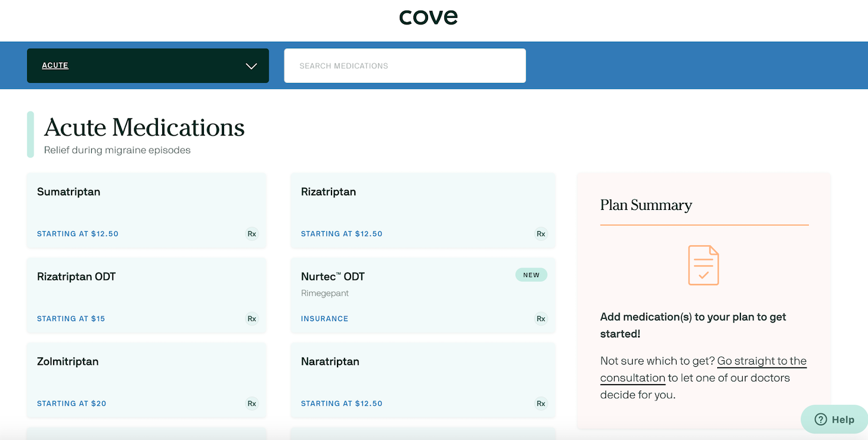
Task: Click the Rimegepant subtitle text
Action: (x=325, y=293)
